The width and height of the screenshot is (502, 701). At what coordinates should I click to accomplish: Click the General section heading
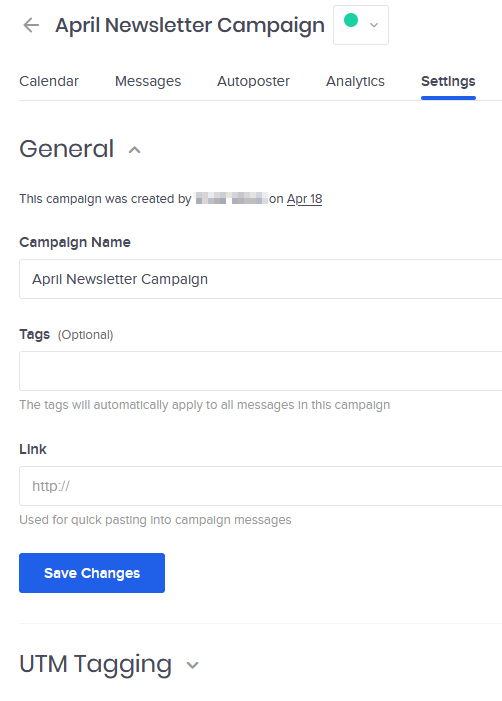pyautogui.click(x=67, y=148)
